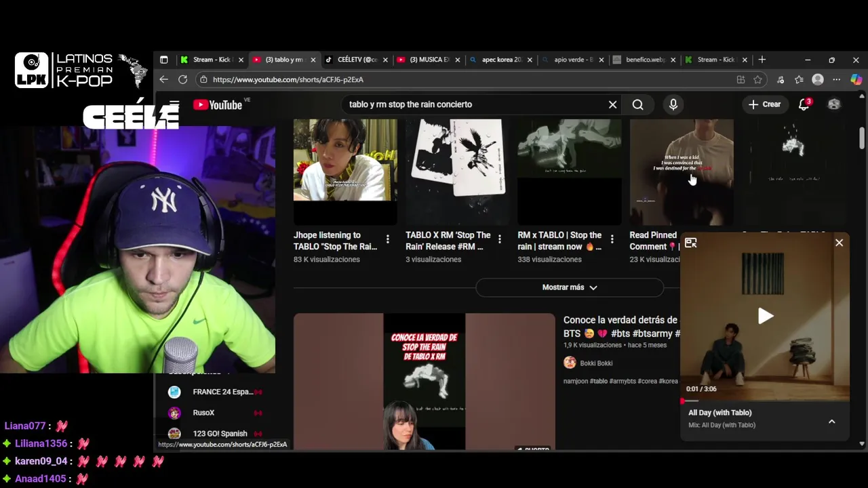
Task: Open the YouTube account avatar menu
Action: [x=834, y=104]
